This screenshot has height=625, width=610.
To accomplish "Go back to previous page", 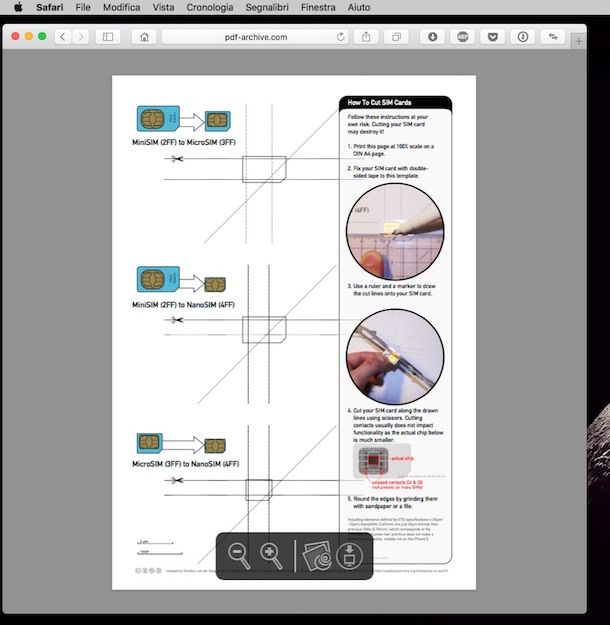I will coord(63,37).
